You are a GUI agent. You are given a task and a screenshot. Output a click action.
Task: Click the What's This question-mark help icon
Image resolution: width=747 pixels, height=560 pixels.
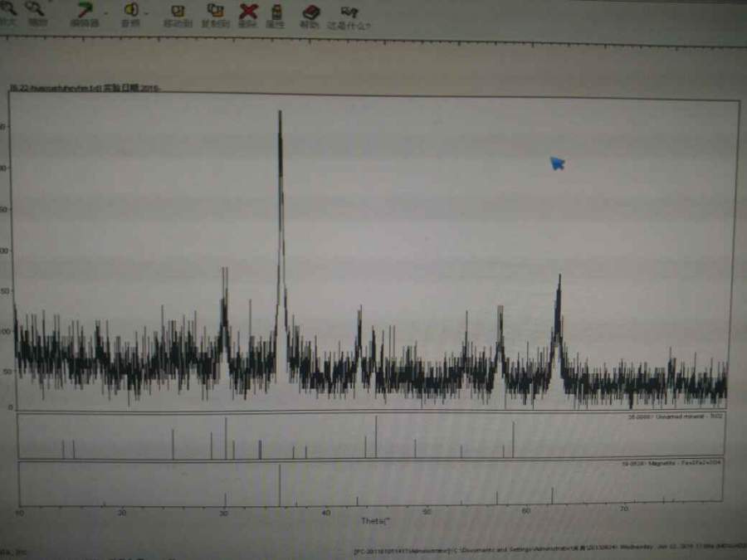pyautogui.click(x=349, y=12)
